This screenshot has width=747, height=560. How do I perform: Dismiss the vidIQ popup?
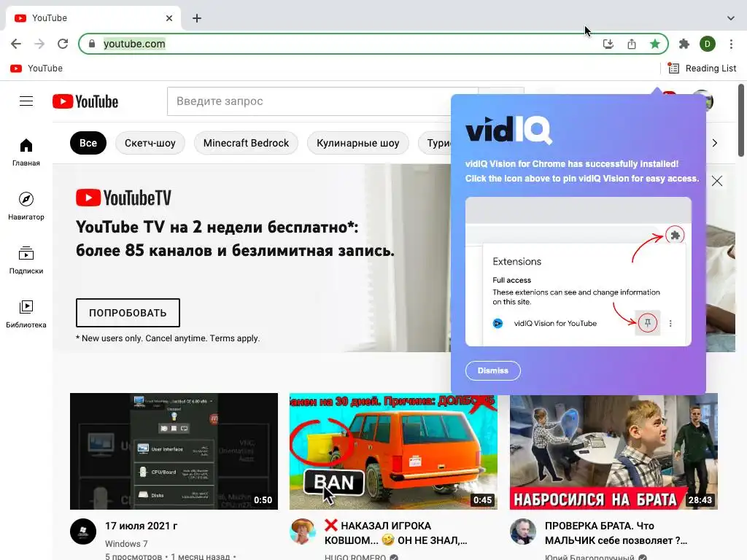pyautogui.click(x=492, y=370)
